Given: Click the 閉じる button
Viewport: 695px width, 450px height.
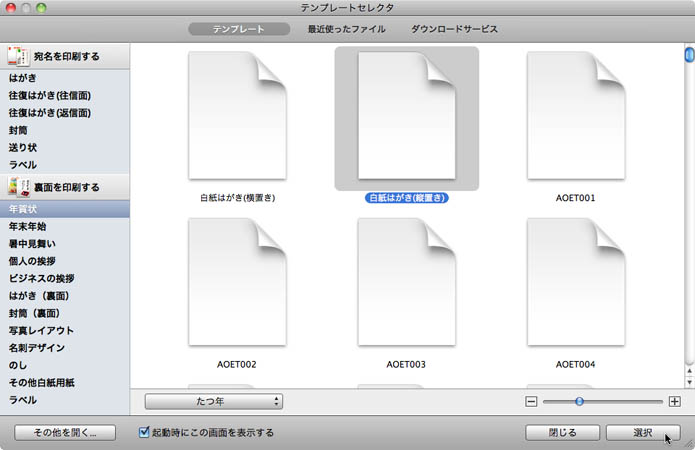Looking at the screenshot, I should [562, 433].
